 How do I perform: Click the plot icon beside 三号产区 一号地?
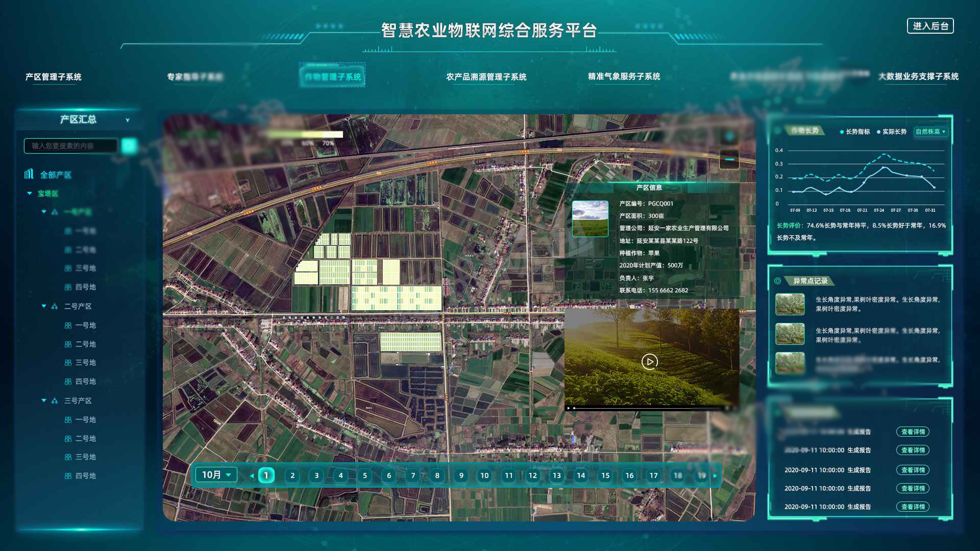pyautogui.click(x=68, y=420)
